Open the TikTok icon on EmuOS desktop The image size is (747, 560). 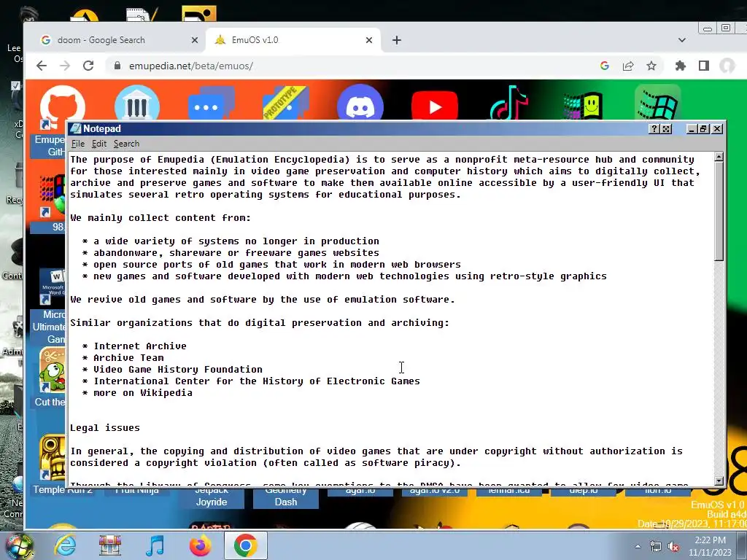508,103
